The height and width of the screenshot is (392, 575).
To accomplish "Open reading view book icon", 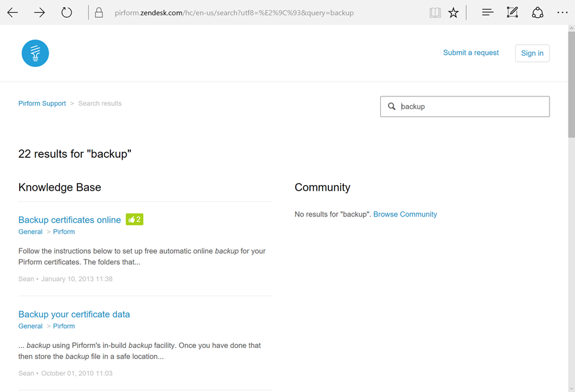I will click(435, 13).
